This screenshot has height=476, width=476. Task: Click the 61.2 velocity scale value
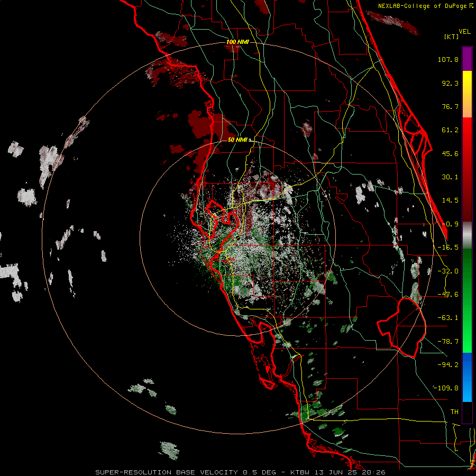450,130
